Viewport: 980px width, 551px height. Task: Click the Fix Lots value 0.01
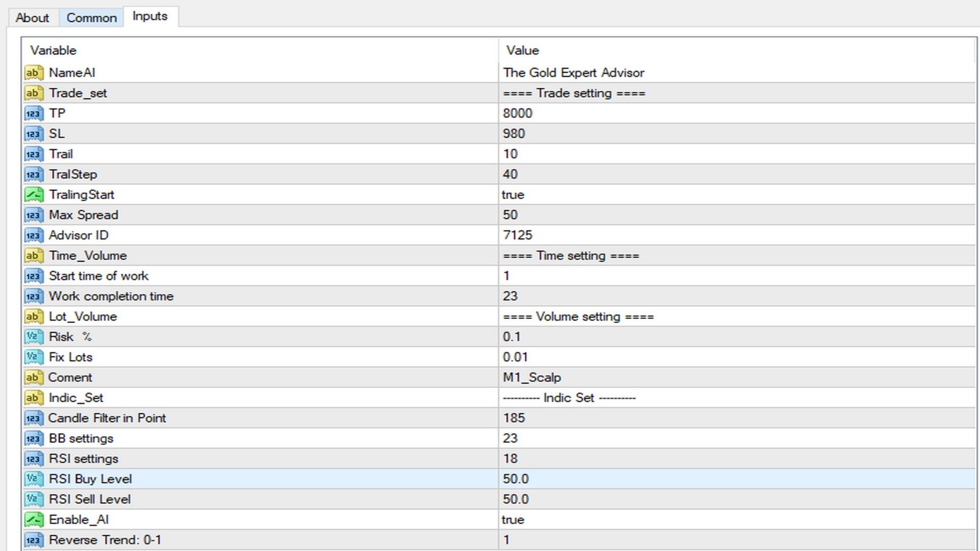[515, 357]
